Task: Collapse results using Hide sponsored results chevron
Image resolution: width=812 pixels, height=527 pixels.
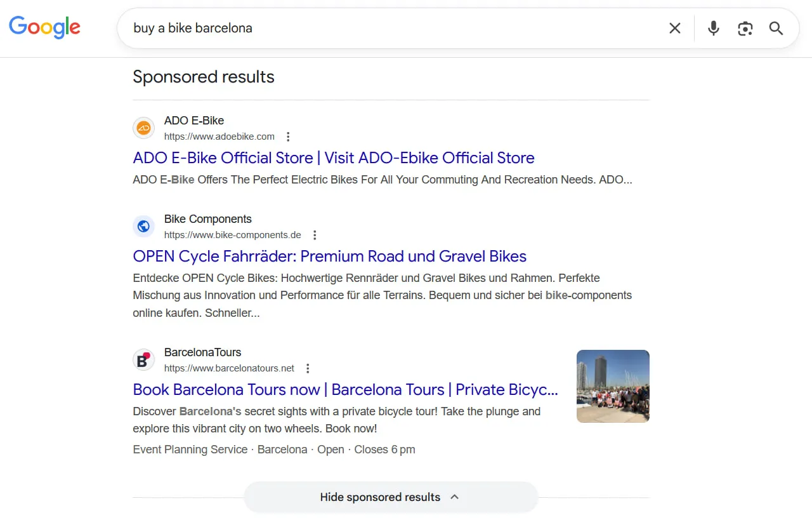Action: (454, 497)
